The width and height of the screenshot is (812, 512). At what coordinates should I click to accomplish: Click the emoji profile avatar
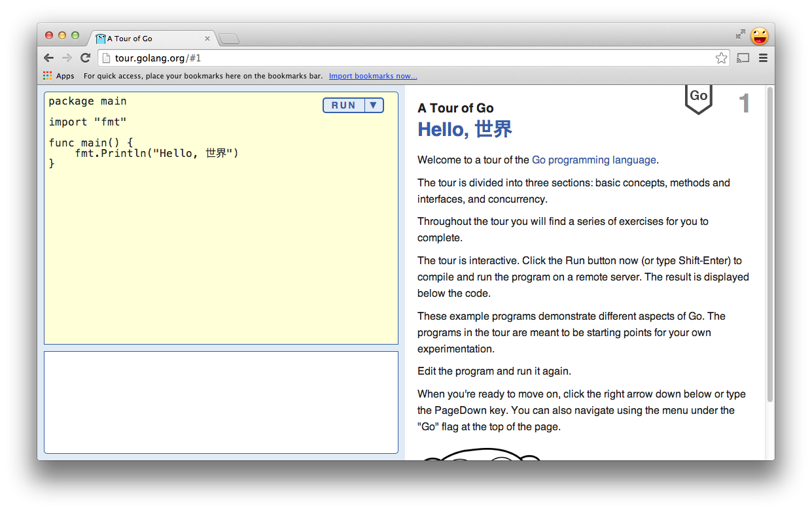point(759,35)
